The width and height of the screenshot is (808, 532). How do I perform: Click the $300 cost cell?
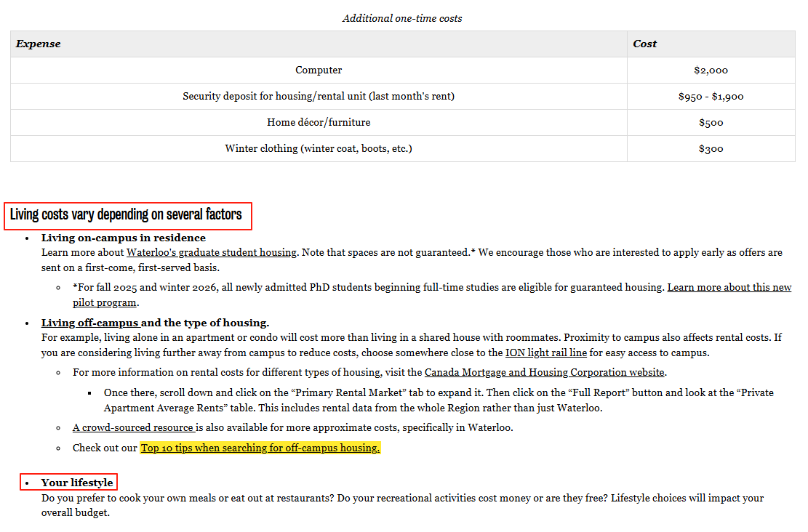point(711,148)
